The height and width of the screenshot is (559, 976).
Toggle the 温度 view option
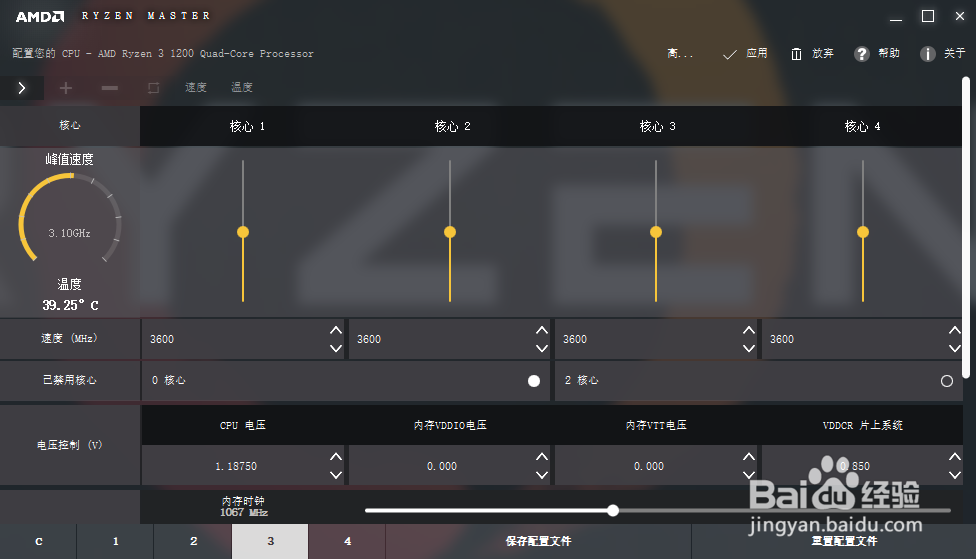click(x=242, y=87)
